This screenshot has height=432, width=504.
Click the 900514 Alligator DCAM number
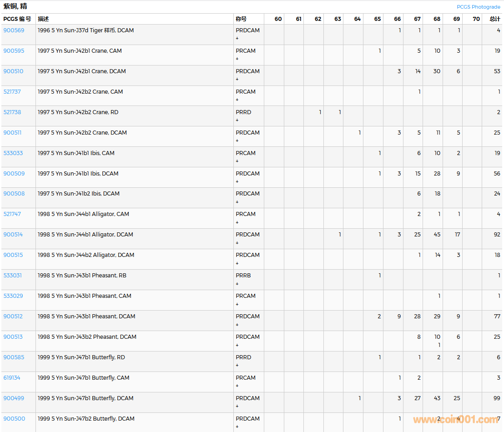point(13,235)
